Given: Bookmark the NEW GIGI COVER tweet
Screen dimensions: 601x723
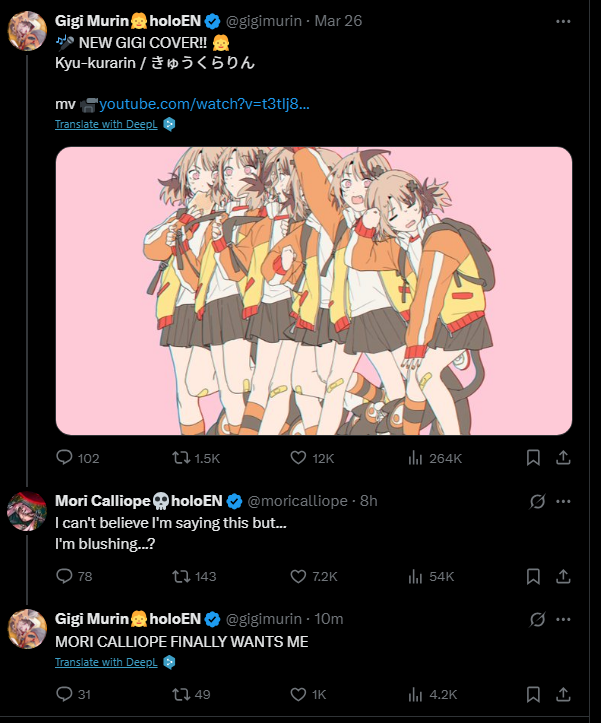Looking at the screenshot, I should (x=533, y=458).
